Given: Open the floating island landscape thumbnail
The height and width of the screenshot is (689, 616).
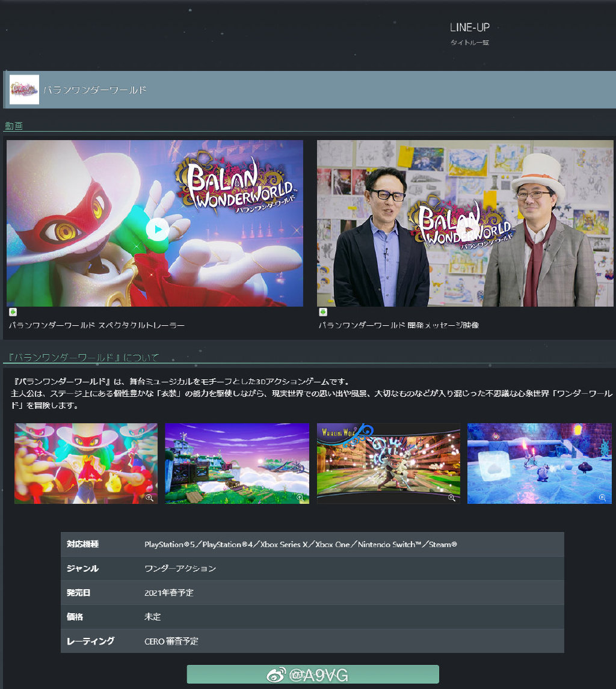Looking at the screenshot, I should pos(237,463).
